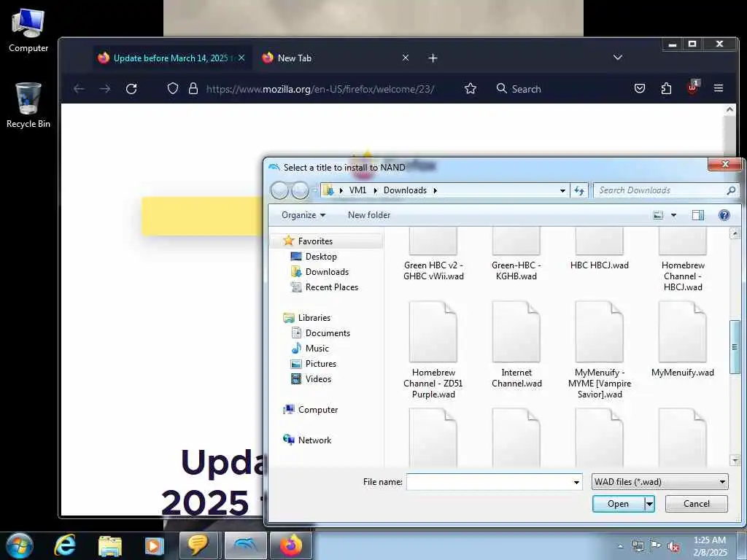This screenshot has height=560, width=747.
Task: Select the 'Green-HBC - KGHB.wad' file
Action: click(x=516, y=254)
